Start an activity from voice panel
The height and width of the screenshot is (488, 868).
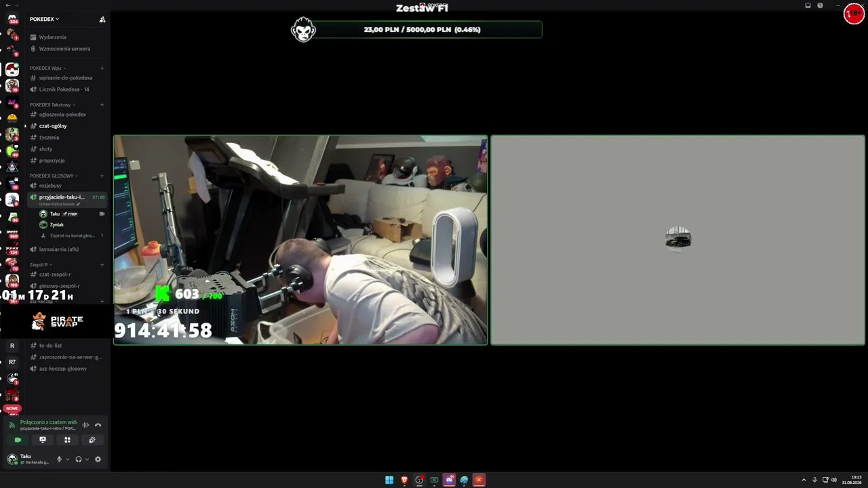pos(67,440)
